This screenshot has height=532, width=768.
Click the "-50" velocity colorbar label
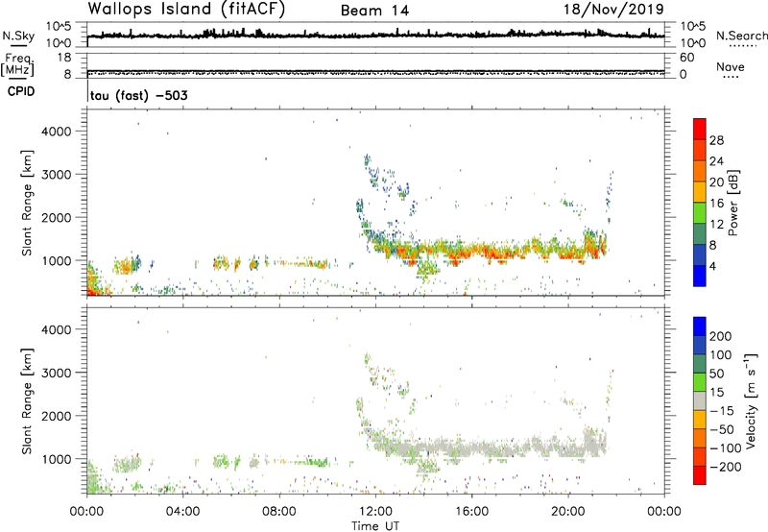tap(722, 429)
